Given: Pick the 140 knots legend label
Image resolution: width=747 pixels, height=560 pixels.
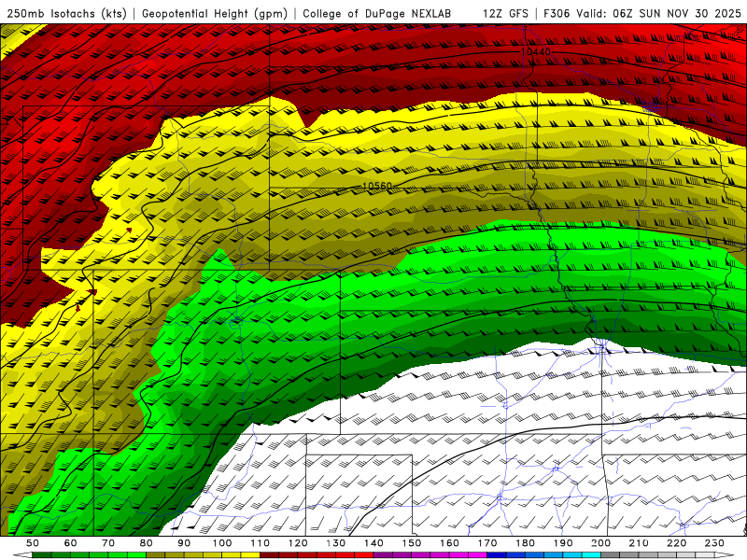Looking at the screenshot, I should click(374, 543).
